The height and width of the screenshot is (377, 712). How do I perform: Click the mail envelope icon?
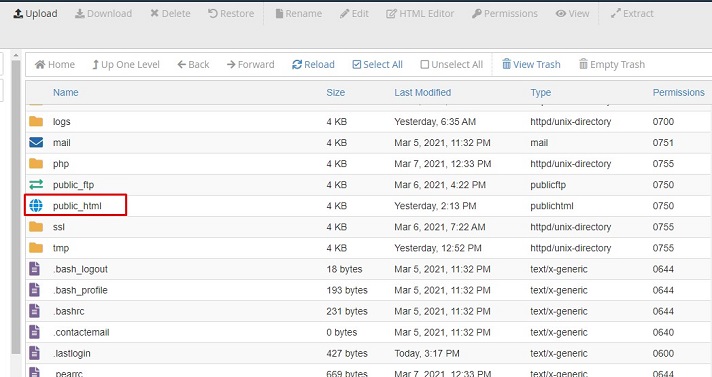pos(36,143)
